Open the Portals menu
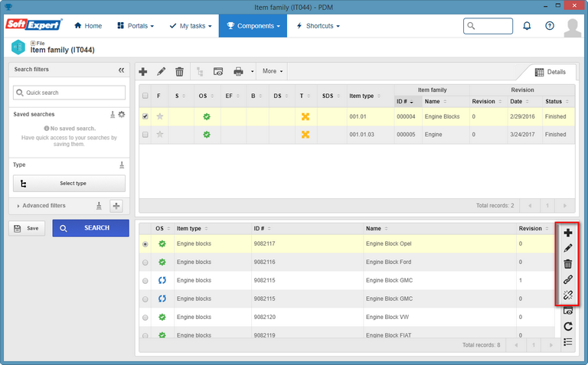Screen dimensions: 588x365 [136, 26]
